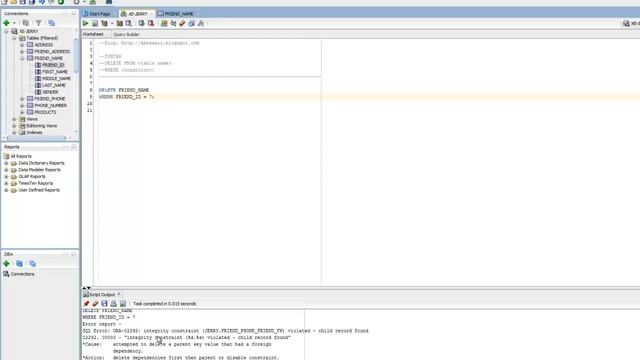Viewport: 640px width, 360px height.
Task: Add a DBA connection with green plus
Action: 6,264
